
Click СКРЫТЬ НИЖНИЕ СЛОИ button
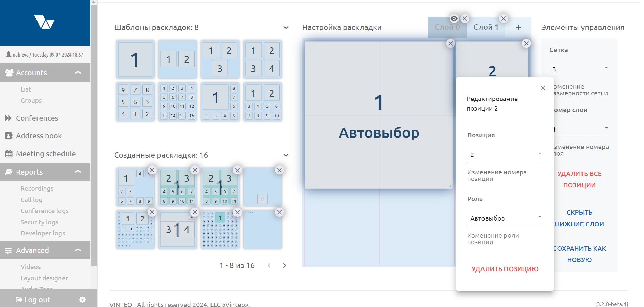pos(579,218)
